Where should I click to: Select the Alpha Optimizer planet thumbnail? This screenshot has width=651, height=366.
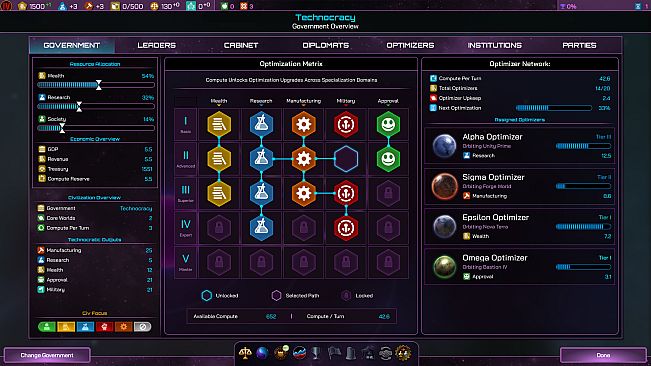click(x=444, y=146)
